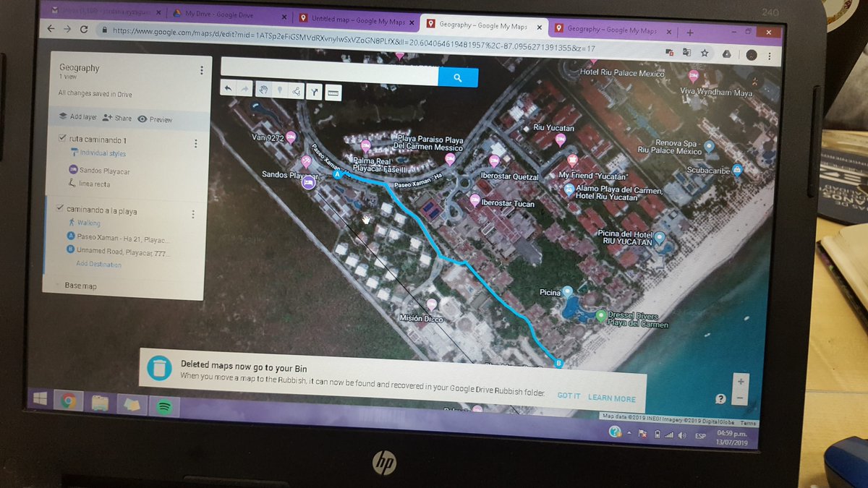Select the Draw a line tool
This screenshot has height=488, width=868.
click(x=297, y=92)
